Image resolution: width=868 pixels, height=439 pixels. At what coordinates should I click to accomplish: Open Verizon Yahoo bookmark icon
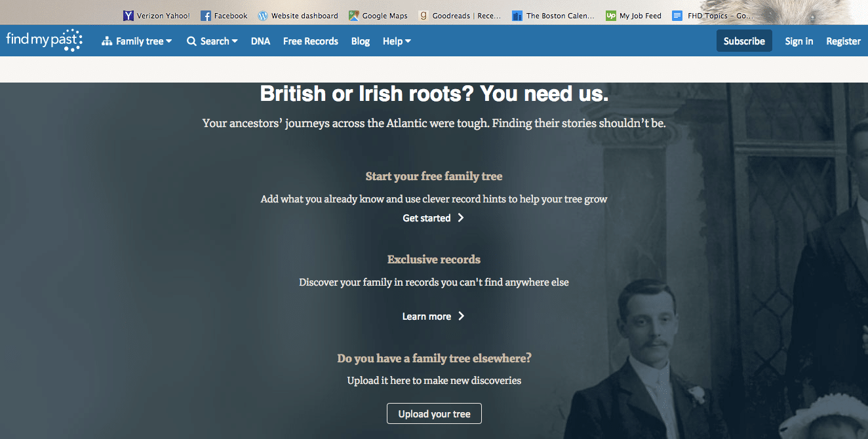(128, 16)
